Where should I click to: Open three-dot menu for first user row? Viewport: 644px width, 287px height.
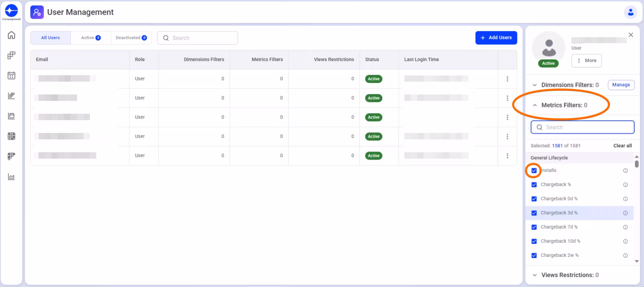[x=507, y=79]
